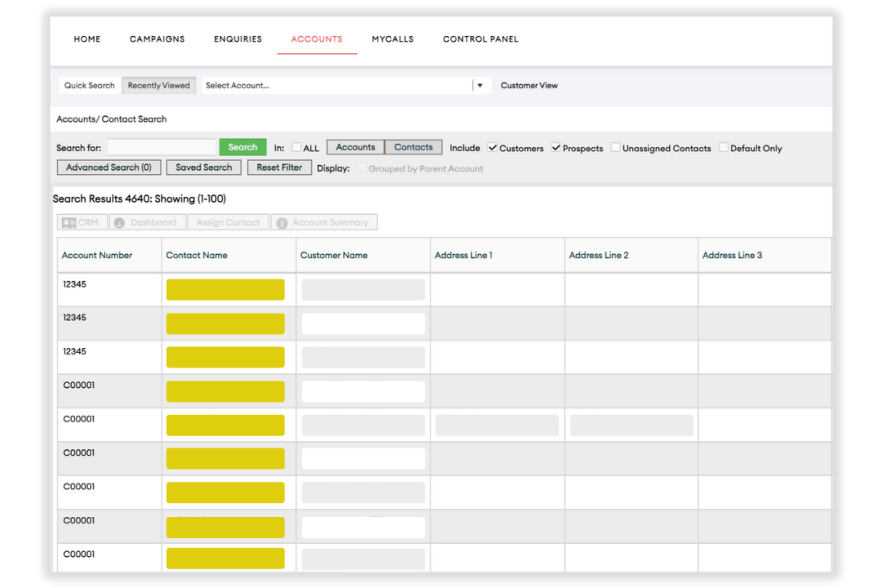Viewport: 882px width, 588px height.
Task: Click the Reset Filter button
Action: pos(279,167)
